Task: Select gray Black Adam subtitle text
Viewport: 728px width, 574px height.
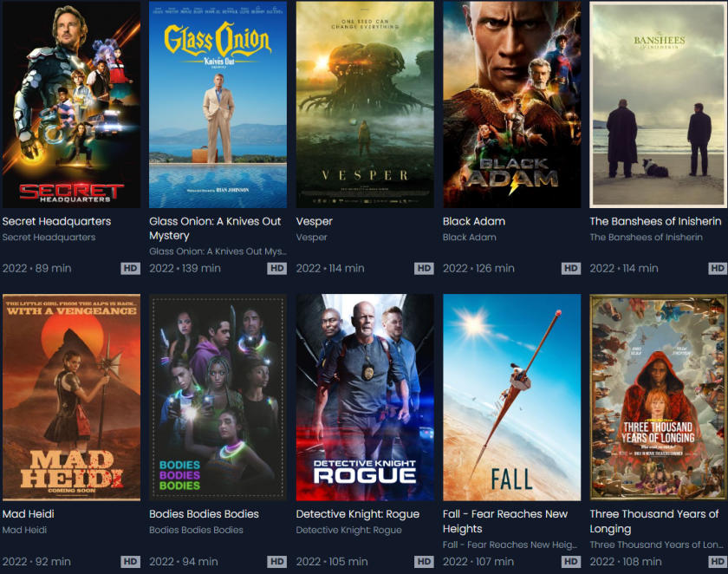Action: (470, 238)
